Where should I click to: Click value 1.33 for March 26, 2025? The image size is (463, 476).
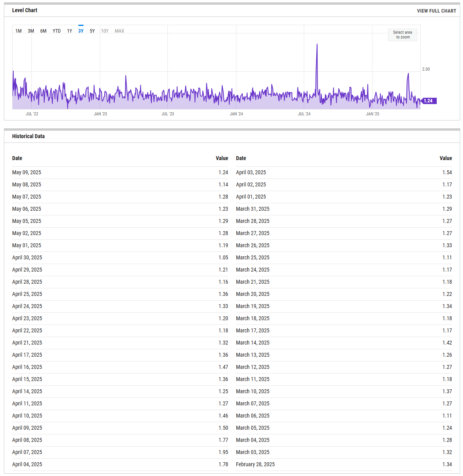coord(447,245)
